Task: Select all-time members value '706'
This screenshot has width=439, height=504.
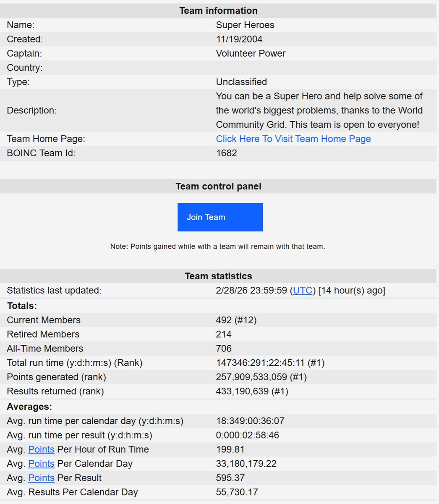Action: click(224, 349)
